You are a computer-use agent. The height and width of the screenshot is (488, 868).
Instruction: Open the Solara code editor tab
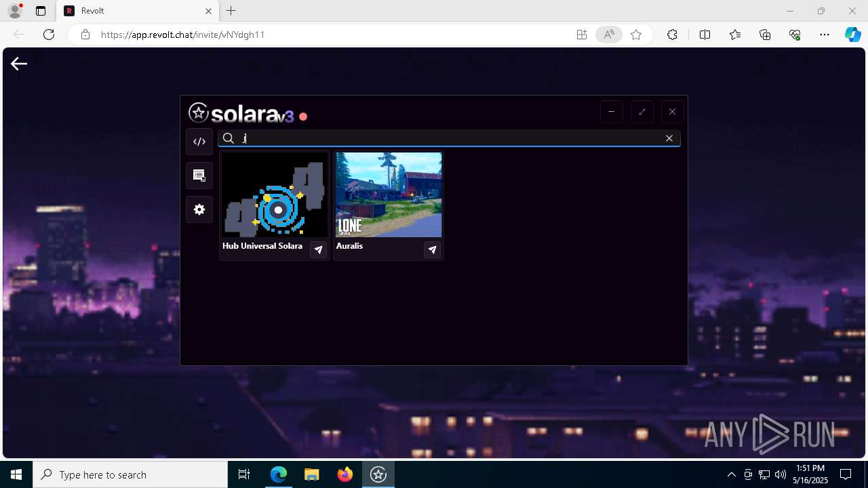pos(199,142)
